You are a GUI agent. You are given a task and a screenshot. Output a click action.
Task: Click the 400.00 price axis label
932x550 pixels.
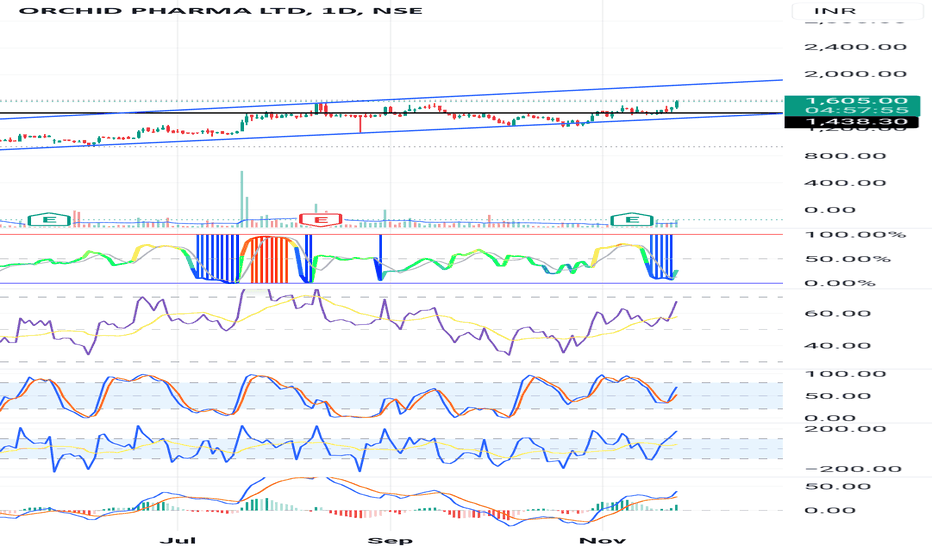click(845, 183)
